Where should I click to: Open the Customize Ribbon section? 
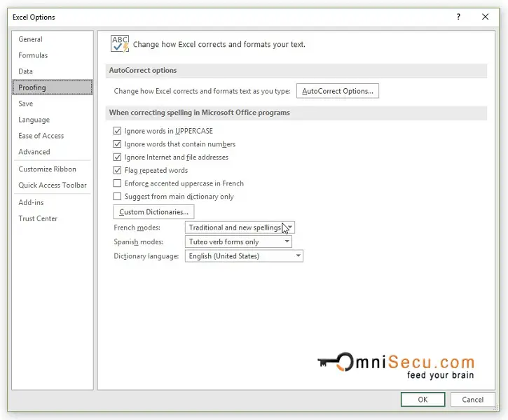(47, 169)
